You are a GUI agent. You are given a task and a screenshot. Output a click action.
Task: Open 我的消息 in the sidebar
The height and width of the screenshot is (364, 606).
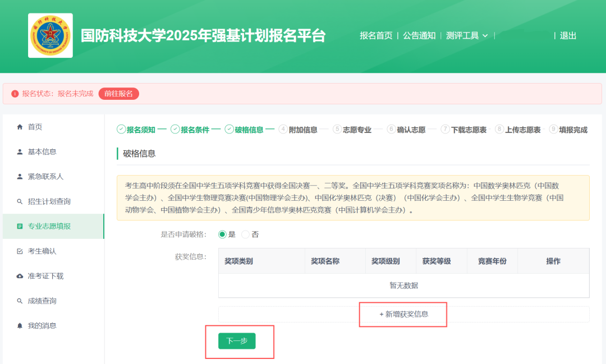point(53,326)
